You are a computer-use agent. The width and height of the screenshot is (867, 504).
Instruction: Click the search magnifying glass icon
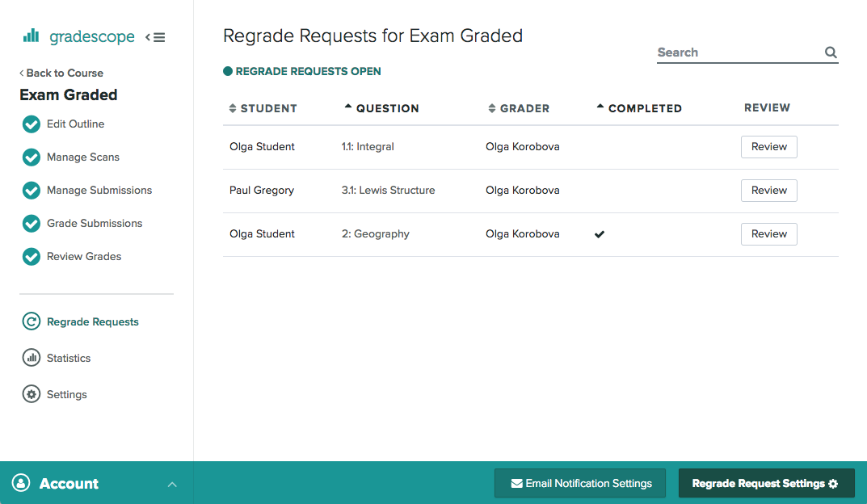tap(831, 52)
